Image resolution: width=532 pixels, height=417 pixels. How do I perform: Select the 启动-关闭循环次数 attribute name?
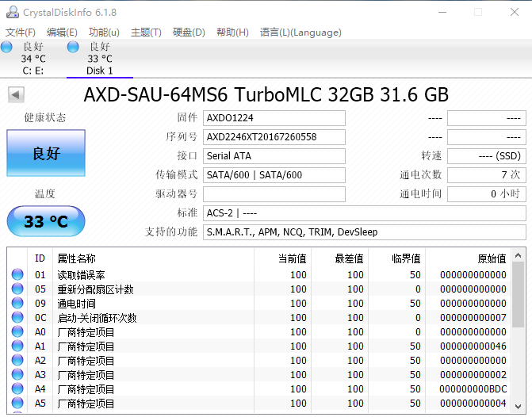click(97, 318)
